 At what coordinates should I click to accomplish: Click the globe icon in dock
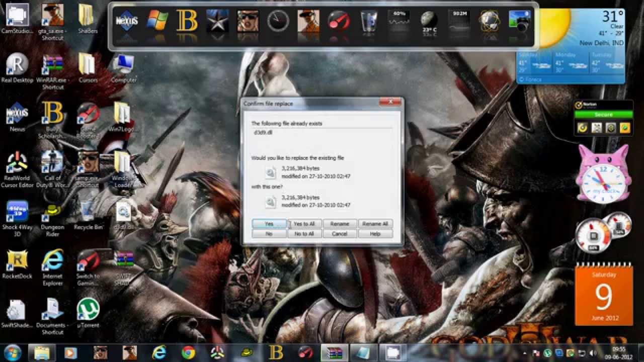(489, 21)
